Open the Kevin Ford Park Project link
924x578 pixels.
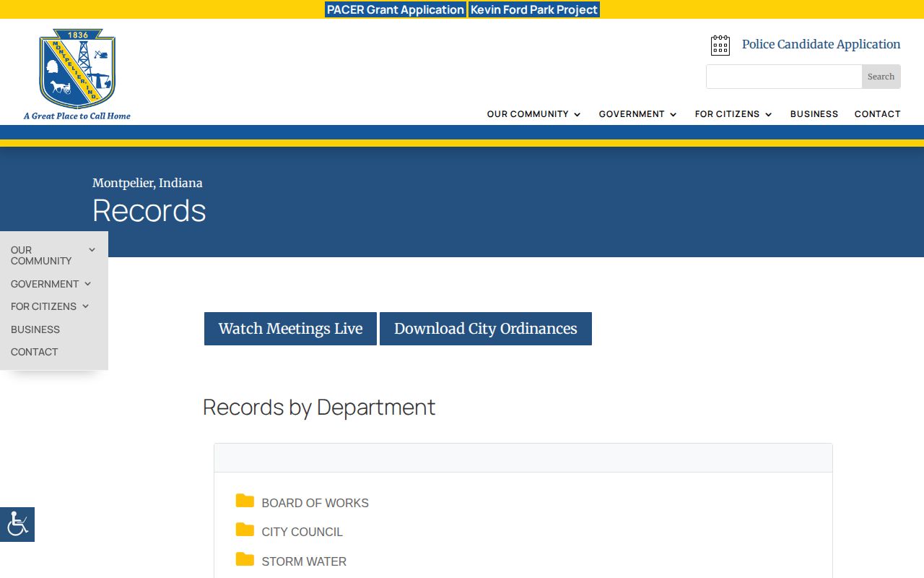tap(534, 9)
